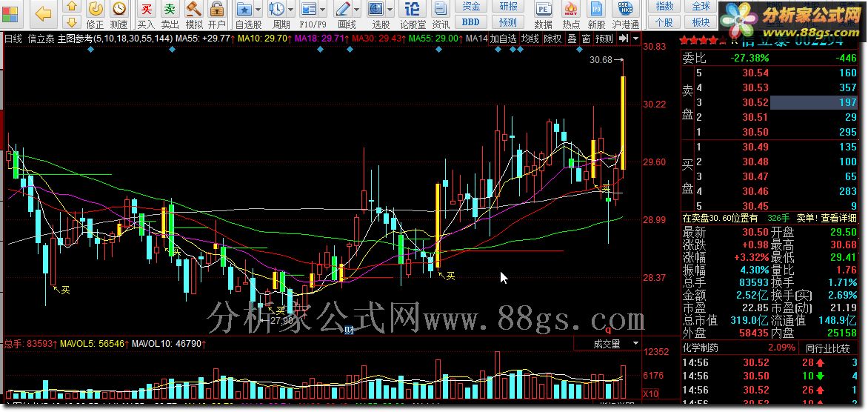Image resolution: width=868 pixels, height=412 pixels.
Task: Expand the 选股 dropdown arrow
Action: tap(390, 10)
